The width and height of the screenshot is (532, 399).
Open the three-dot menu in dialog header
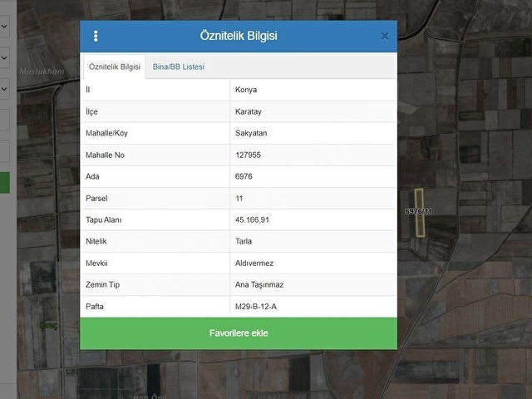tap(96, 36)
